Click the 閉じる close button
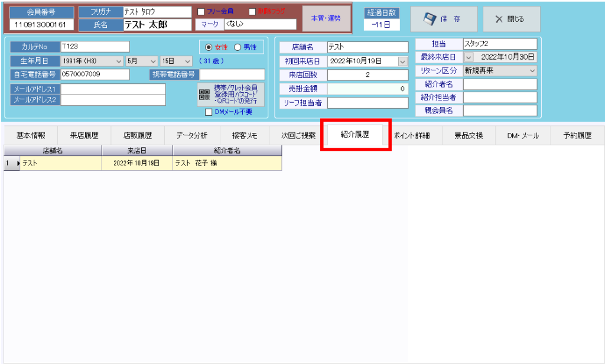Viewport: 605px width, 364px height. click(x=511, y=19)
